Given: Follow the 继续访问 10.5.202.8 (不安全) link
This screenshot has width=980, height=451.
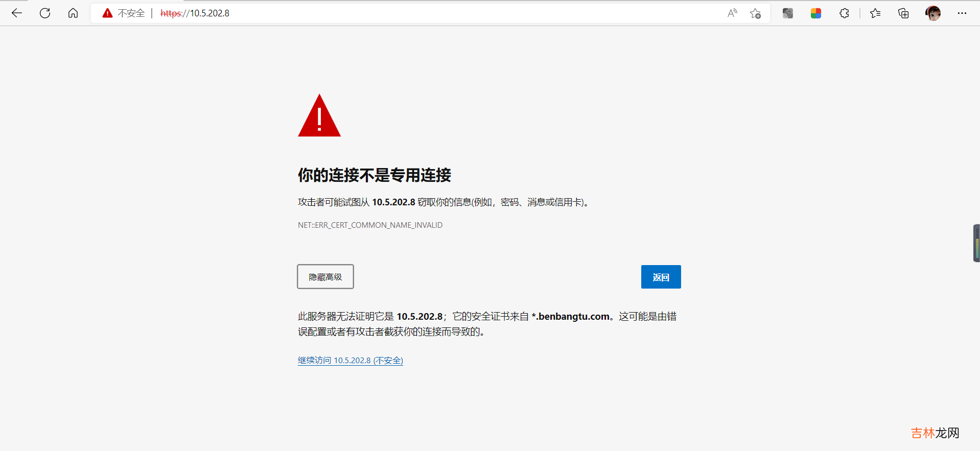Looking at the screenshot, I should 351,361.
